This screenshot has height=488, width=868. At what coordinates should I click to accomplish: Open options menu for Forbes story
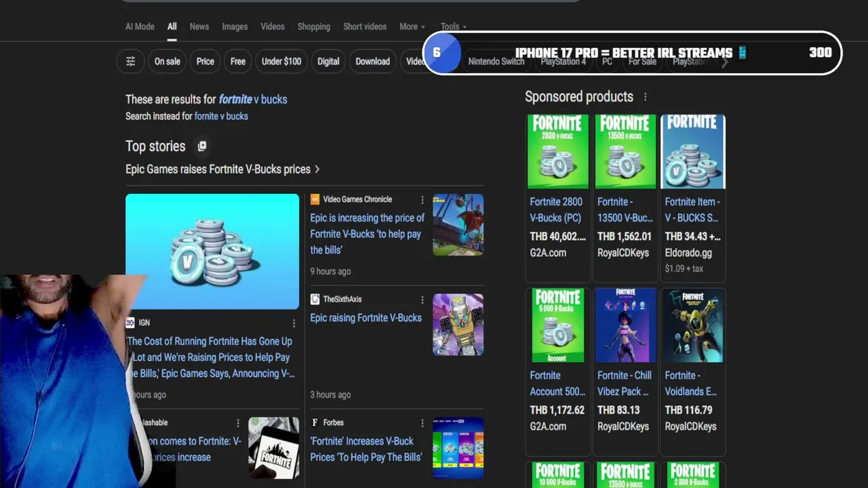click(x=422, y=423)
